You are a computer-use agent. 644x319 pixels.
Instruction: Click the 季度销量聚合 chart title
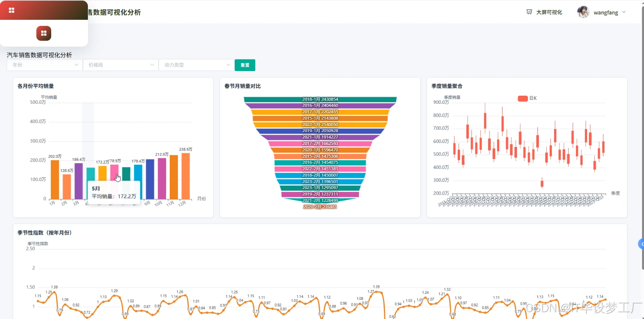point(447,86)
